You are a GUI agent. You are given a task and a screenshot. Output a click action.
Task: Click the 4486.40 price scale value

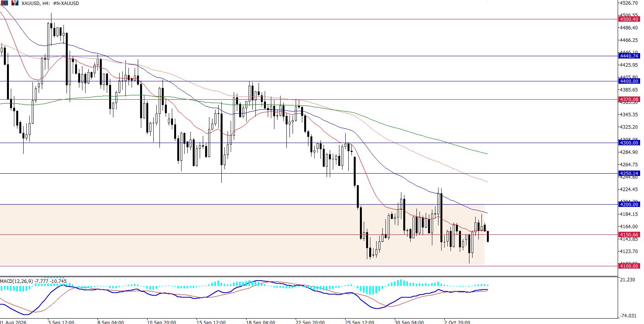pos(629,28)
